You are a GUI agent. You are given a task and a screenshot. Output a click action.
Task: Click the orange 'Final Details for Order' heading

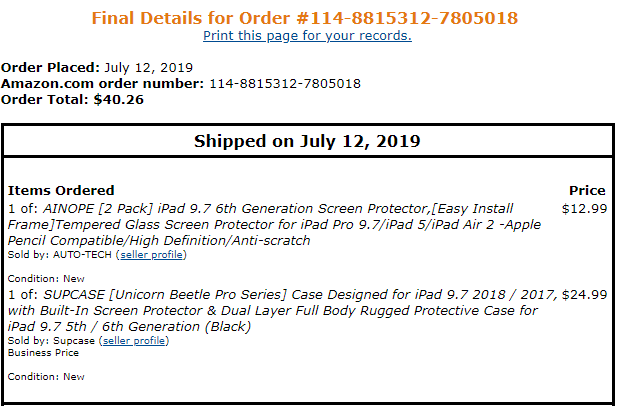click(305, 18)
